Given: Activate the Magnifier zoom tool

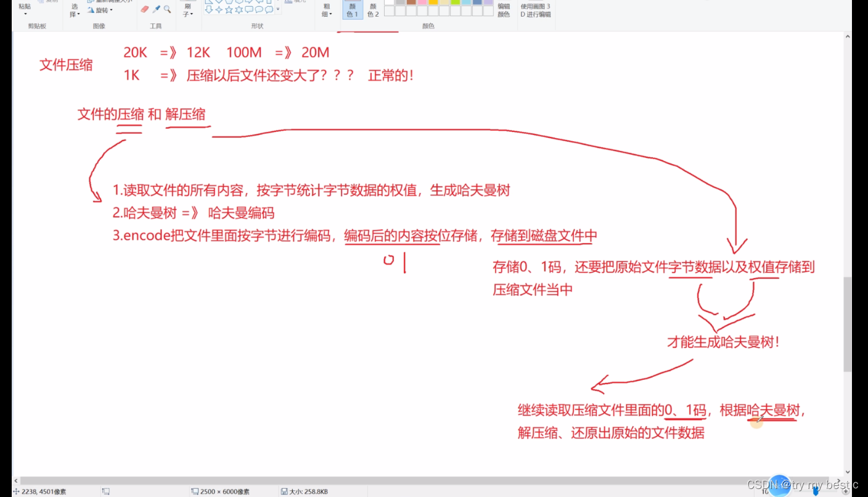Looking at the screenshot, I should 167,9.
